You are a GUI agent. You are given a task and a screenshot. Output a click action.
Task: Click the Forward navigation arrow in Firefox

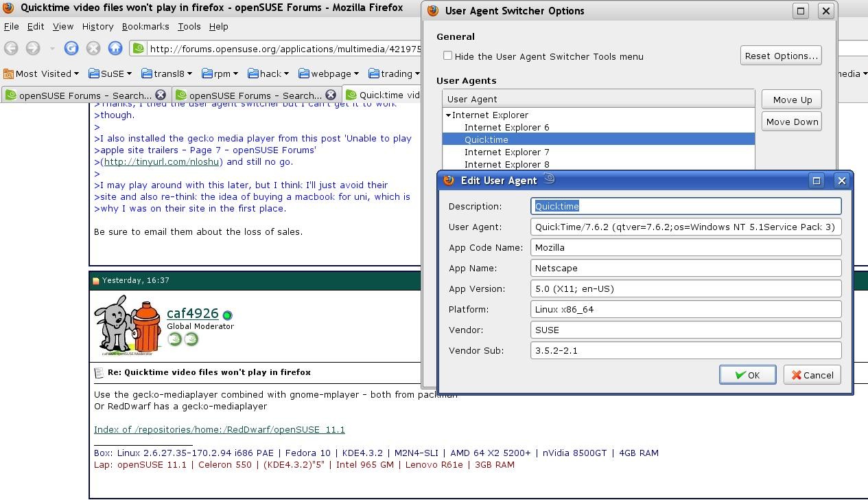coord(32,48)
